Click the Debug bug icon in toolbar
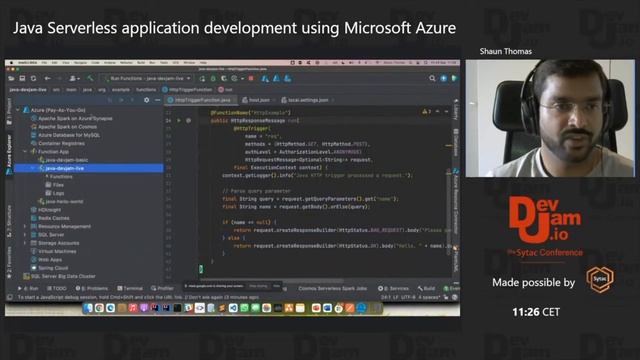This screenshot has height=360, width=640. pos(213,78)
